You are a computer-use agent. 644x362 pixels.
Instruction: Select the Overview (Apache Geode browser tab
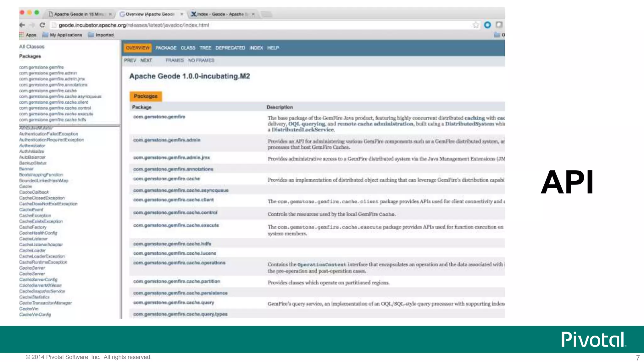[x=151, y=14]
